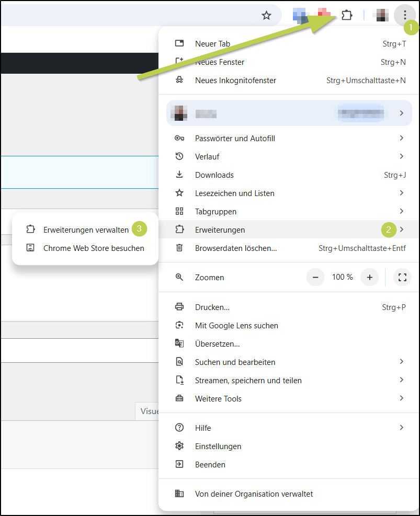
Task: Click Von deiner Organisation verwaltet
Action: (254, 494)
